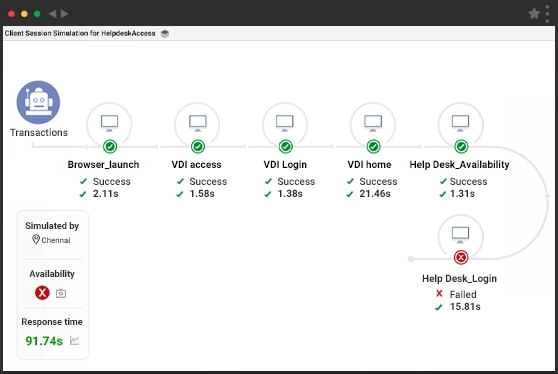558x374 pixels.
Task: Open the Availability screenshot camera icon
Action: click(x=61, y=293)
